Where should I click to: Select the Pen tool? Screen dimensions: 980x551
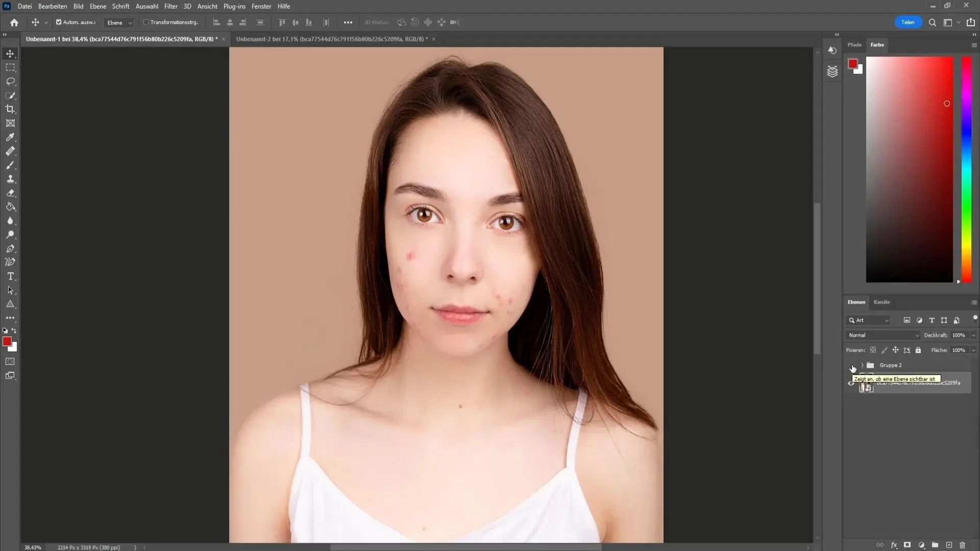coord(10,248)
